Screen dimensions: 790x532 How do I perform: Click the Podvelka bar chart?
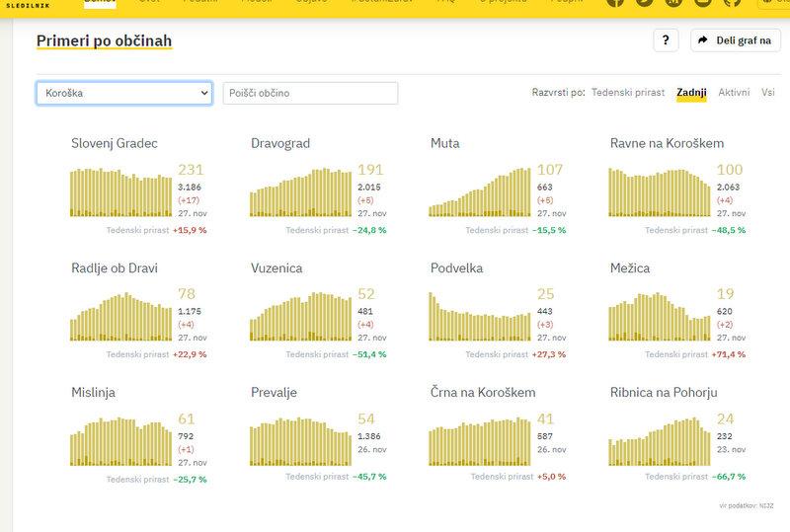pos(479,316)
